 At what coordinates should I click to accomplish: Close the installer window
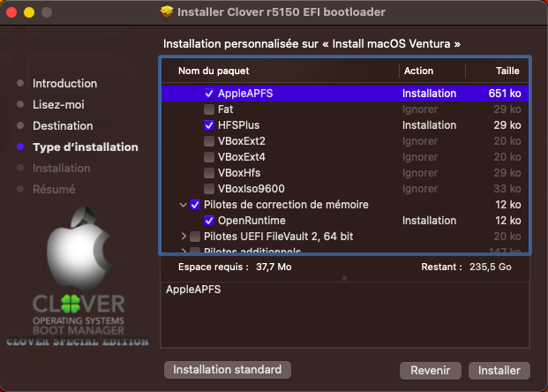[11, 12]
